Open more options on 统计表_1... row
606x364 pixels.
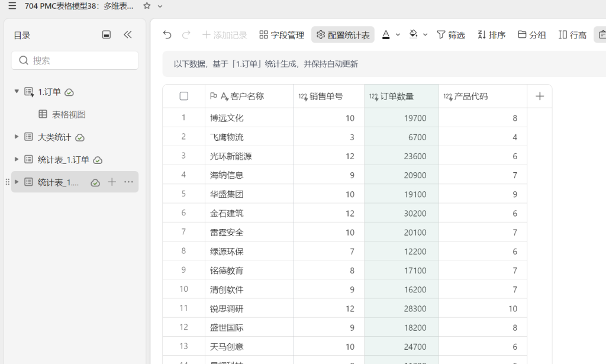[128, 182]
